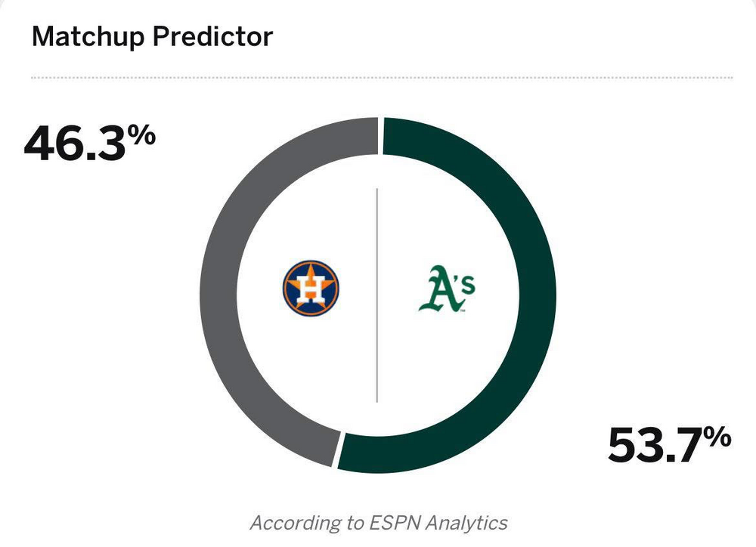Click the small 's in the Athletics logo
Viewport: 756px width, 547px height.
(x=467, y=285)
